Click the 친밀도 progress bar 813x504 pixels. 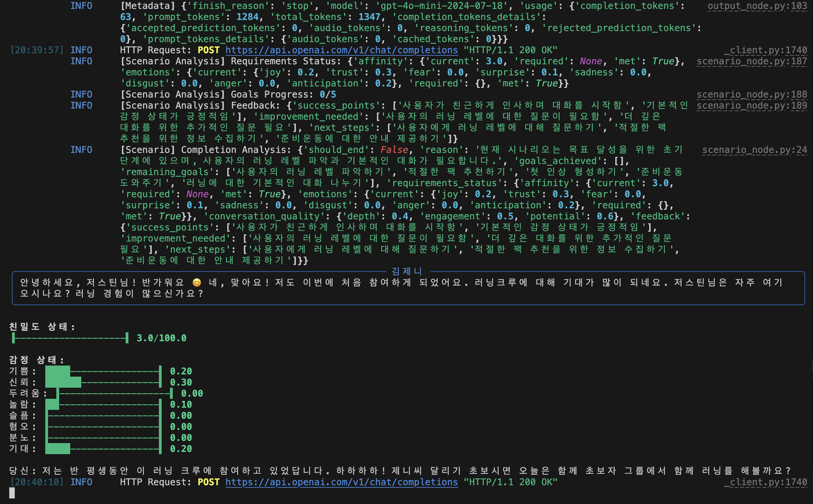(x=70, y=338)
